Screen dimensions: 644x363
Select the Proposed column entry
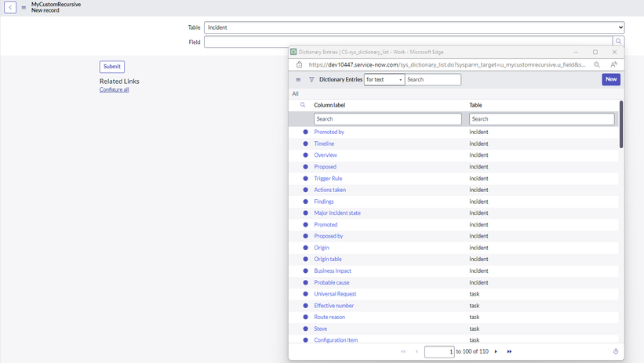coord(326,167)
